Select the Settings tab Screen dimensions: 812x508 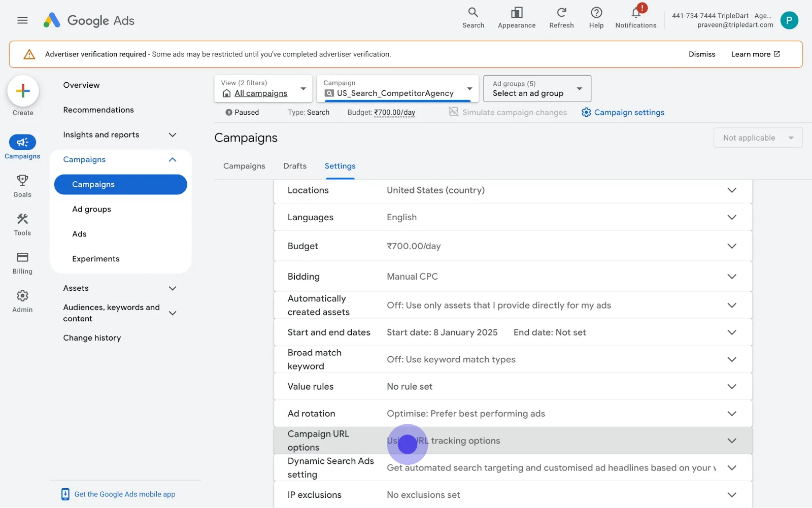340,166
